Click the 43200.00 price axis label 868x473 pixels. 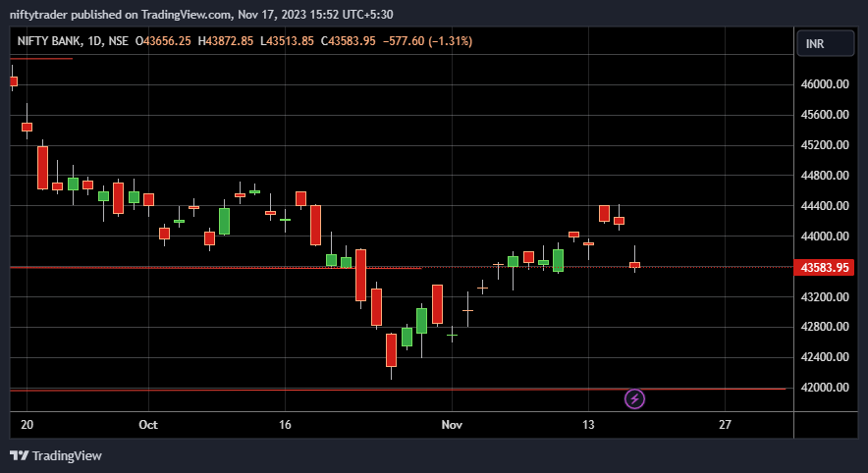click(824, 297)
